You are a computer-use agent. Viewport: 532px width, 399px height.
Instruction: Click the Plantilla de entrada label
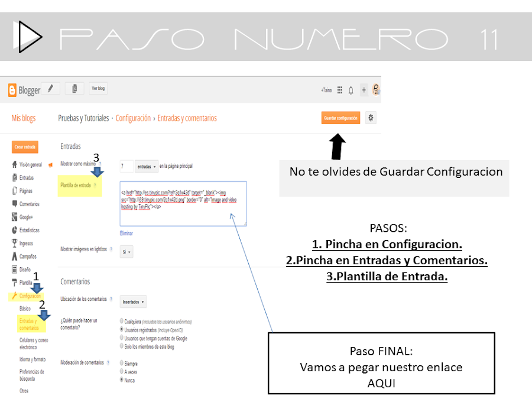pyautogui.click(x=75, y=185)
